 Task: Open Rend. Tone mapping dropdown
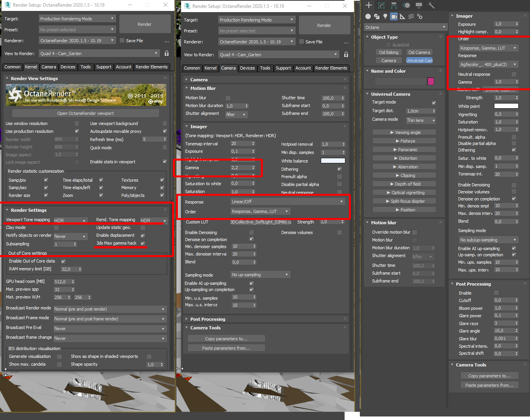point(153,221)
